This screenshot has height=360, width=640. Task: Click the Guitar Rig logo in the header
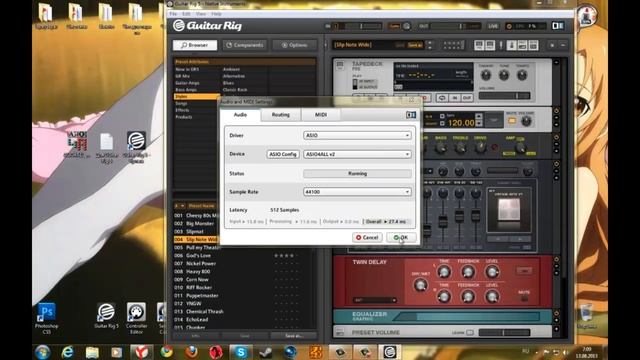click(x=207, y=26)
